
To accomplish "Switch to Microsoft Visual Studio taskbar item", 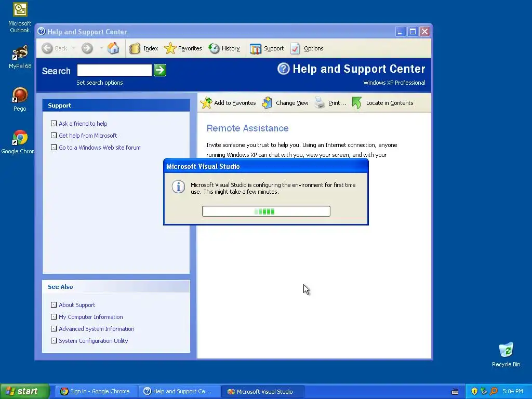I will 262,392.
